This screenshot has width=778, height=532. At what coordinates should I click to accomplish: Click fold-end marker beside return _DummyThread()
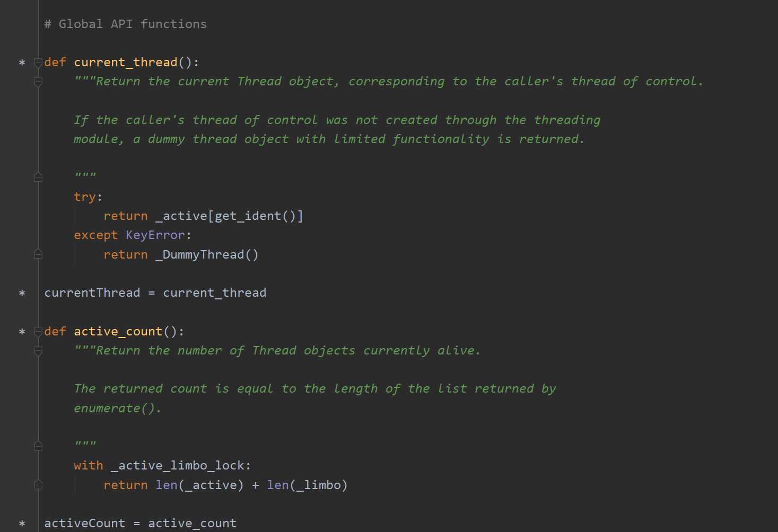coord(38,254)
